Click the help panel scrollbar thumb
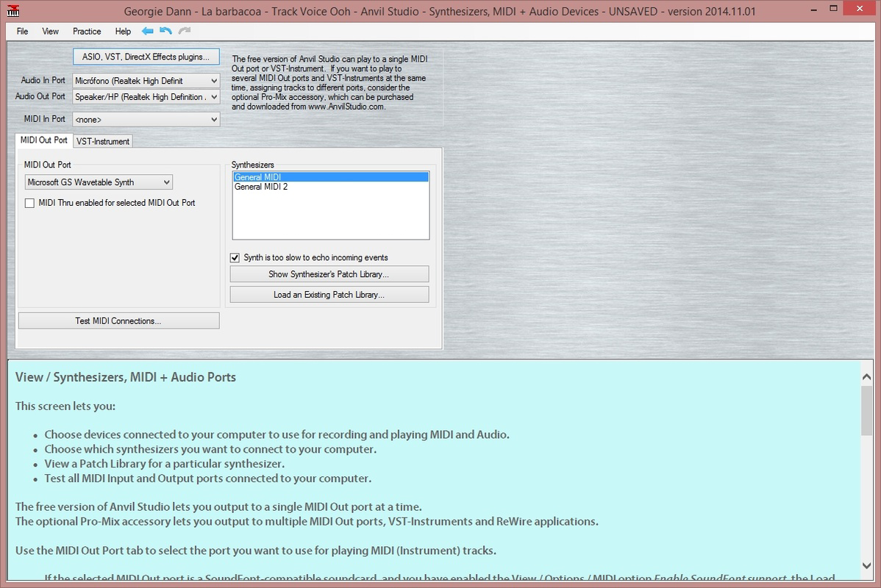This screenshot has width=881, height=588. pos(867,410)
